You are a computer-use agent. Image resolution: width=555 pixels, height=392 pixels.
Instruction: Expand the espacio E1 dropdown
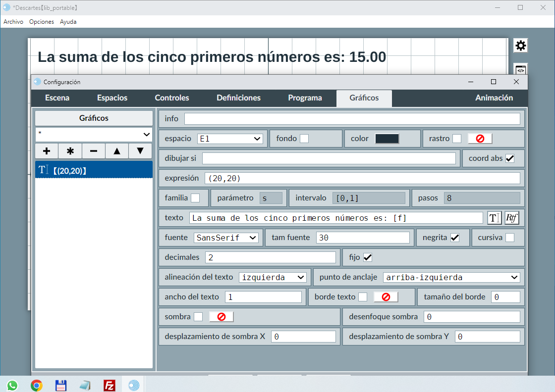[x=230, y=139]
